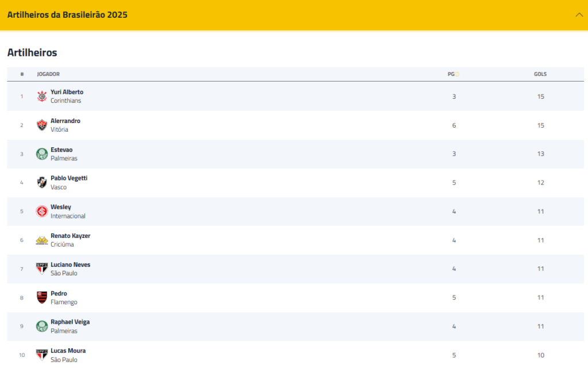
Task: Click Alerrandro's PG value 6
Action: (454, 125)
